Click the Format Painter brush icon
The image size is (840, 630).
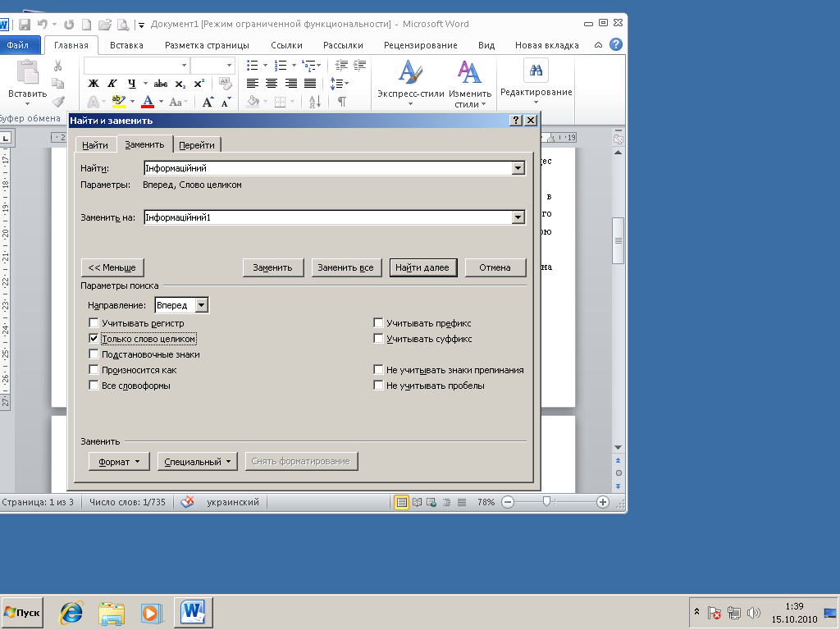(x=58, y=101)
